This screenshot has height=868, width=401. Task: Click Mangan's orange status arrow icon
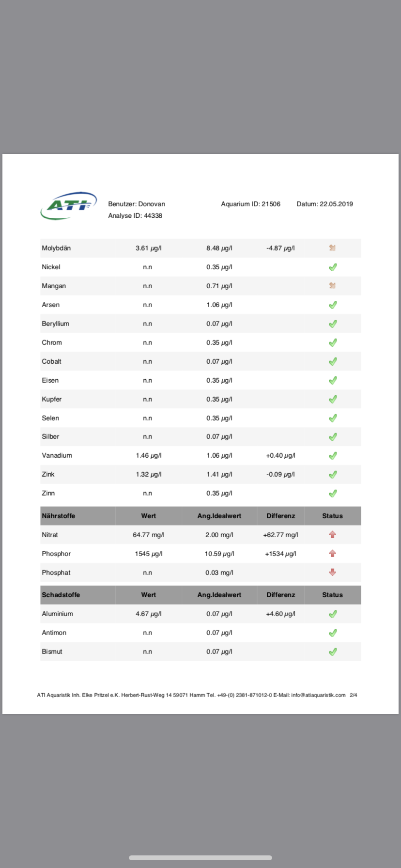click(332, 286)
